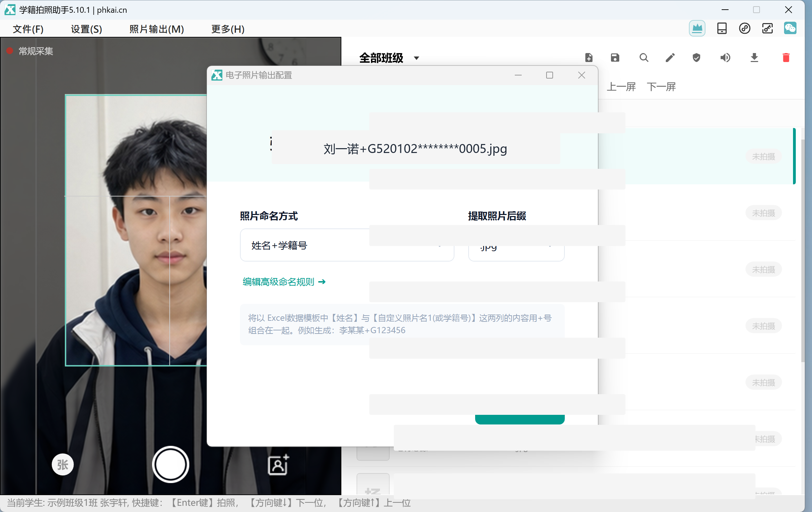The image size is (812, 512).
Task: Click the download arrow icon
Action: 754,58
